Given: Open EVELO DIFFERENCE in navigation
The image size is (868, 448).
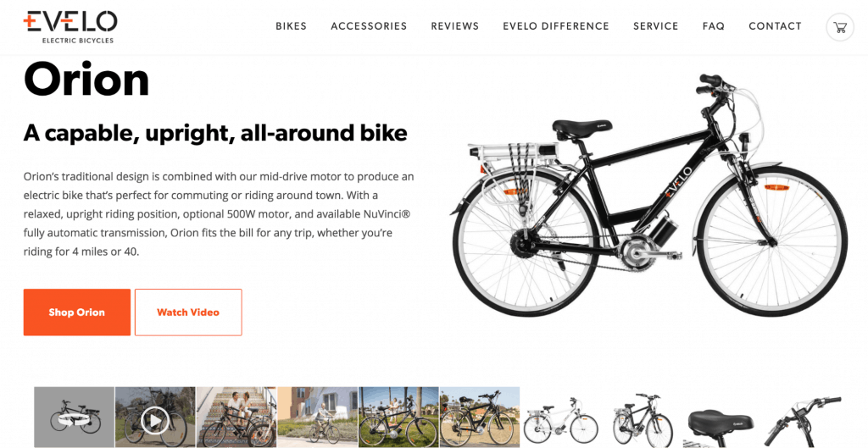Looking at the screenshot, I should (x=556, y=26).
